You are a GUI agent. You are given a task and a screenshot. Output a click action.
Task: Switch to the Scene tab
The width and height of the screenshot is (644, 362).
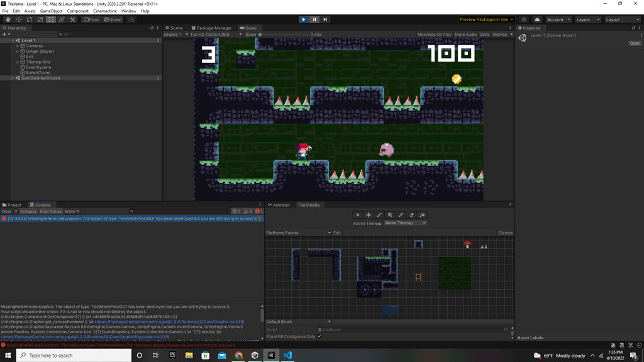pos(174,28)
